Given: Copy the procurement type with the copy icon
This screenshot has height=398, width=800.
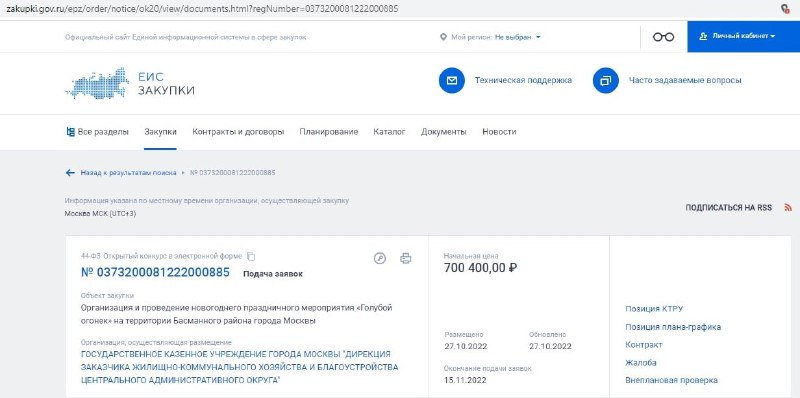Looking at the screenshot, I should (251, 256).
